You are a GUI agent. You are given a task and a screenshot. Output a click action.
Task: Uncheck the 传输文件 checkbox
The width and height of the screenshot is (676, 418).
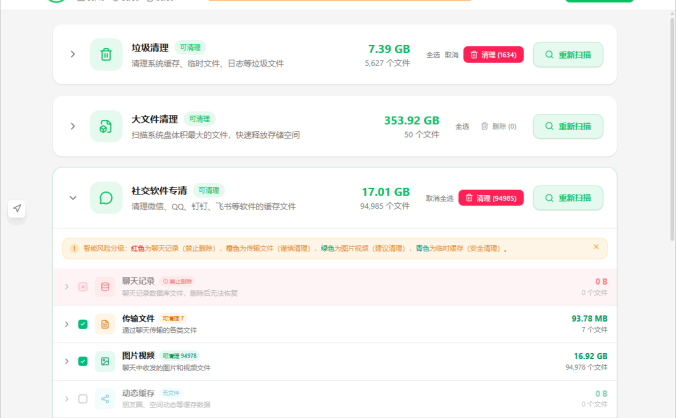tap(83, 324)
